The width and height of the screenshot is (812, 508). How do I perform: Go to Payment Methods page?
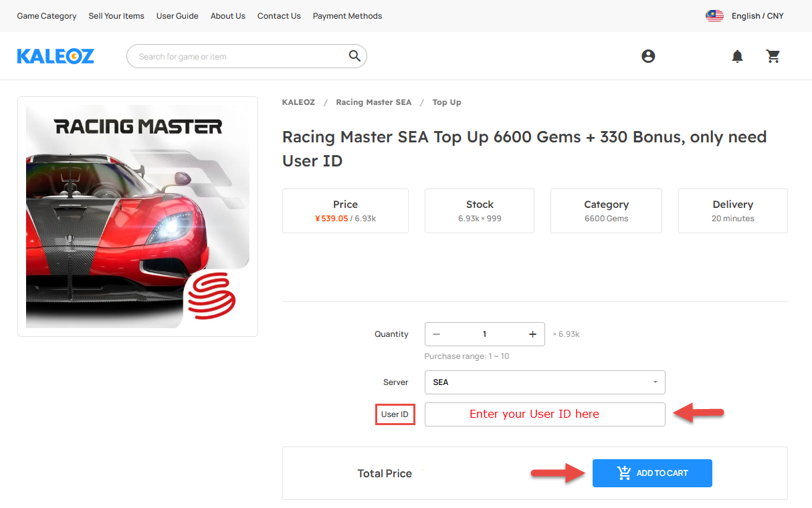[347, 16]
